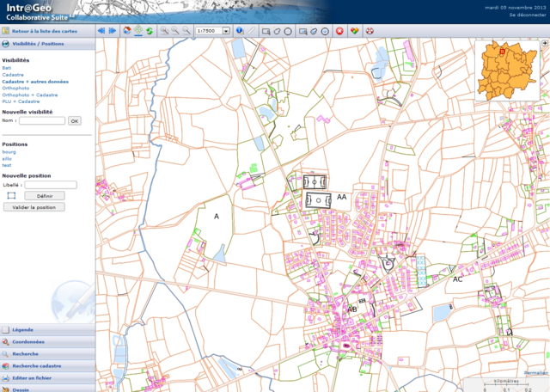Open the Visibilités / Positions panel header

coord(47,44)
